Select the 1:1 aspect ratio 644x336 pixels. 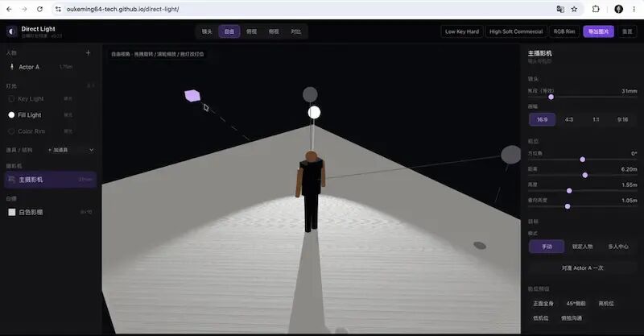[596, 120]
